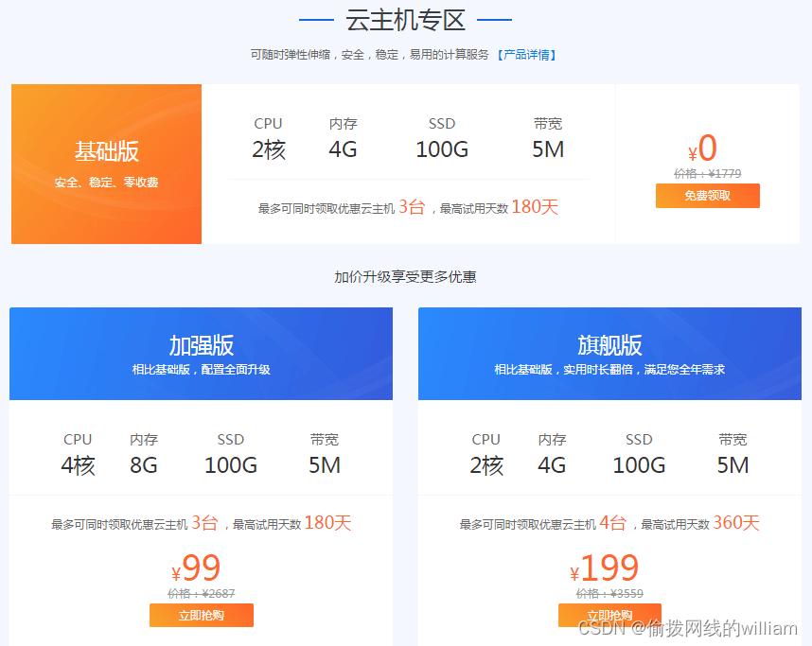Image resolution: width=812 pixels, height=646 pixels.
Task: Click the 4核 CPU value in 加强版
Action: (79, 465)
